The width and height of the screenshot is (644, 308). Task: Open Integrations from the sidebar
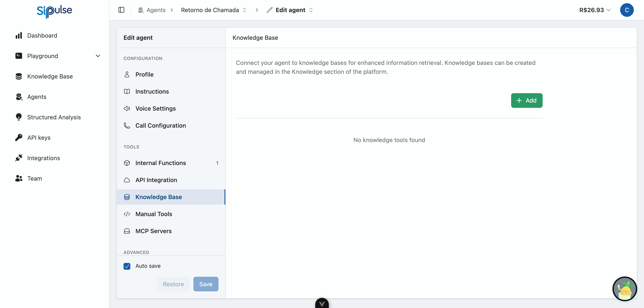coord(43,158)
